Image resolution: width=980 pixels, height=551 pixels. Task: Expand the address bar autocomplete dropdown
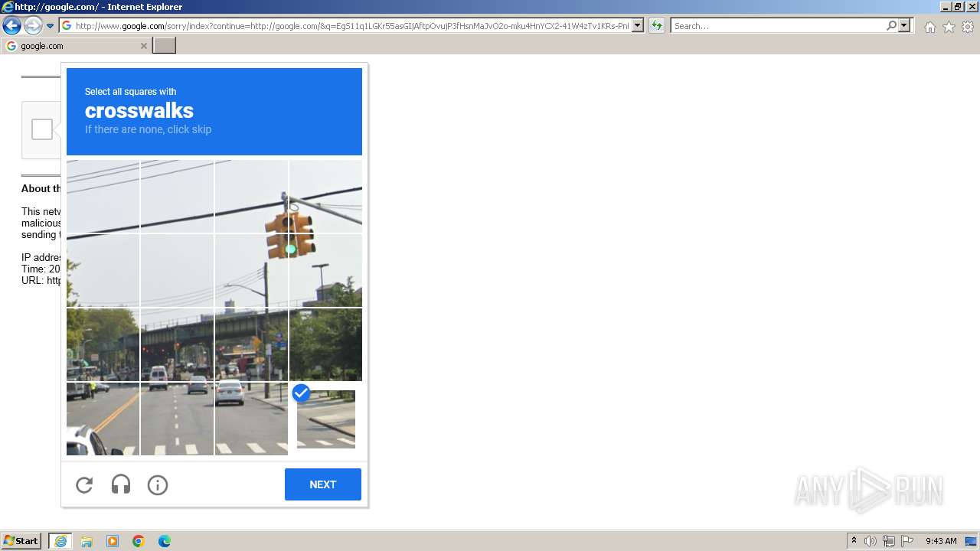click(638, 26)
